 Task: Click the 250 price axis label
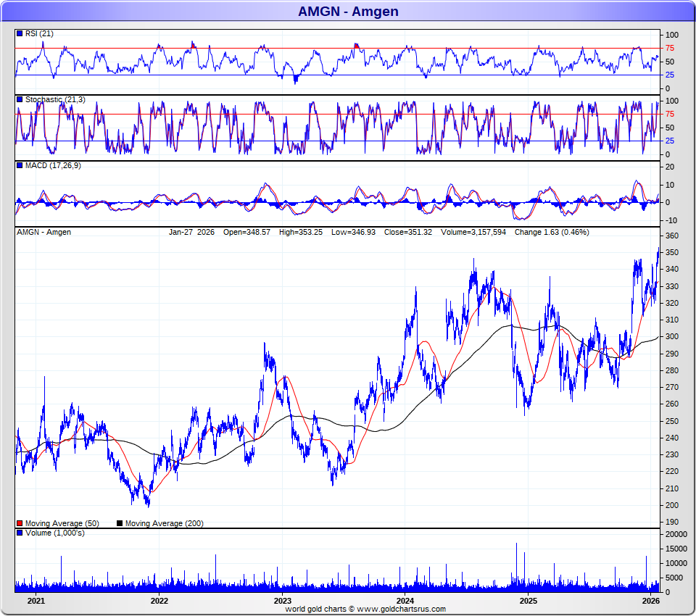tap(672, 421)
